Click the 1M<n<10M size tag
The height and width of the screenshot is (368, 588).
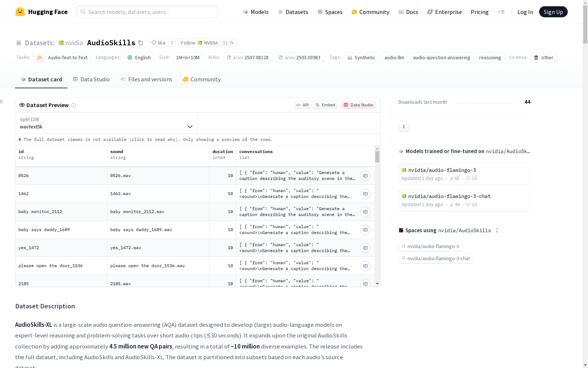pos(188,57)
